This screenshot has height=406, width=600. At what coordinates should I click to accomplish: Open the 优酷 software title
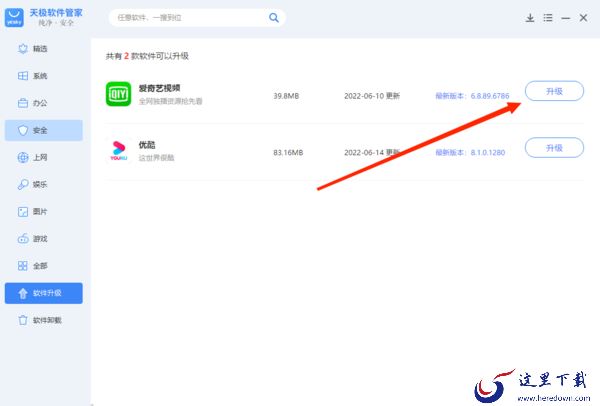147,145
